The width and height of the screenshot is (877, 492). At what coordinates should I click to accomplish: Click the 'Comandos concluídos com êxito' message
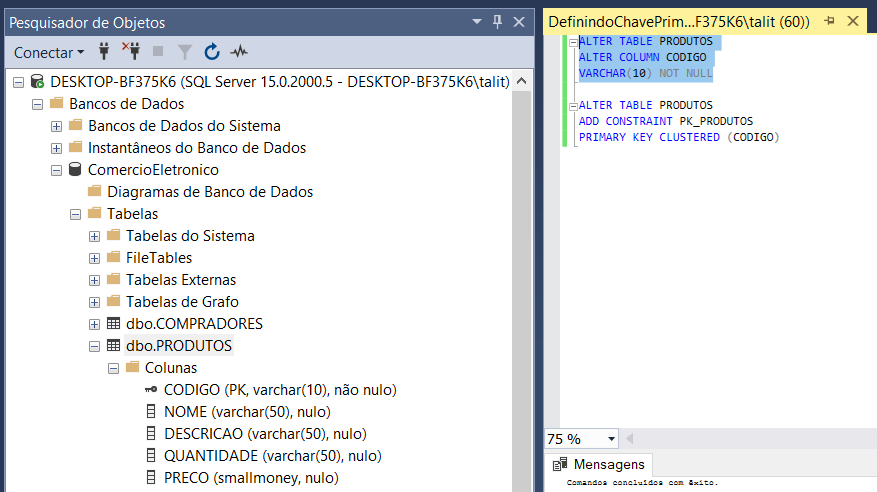click(642, 482)
